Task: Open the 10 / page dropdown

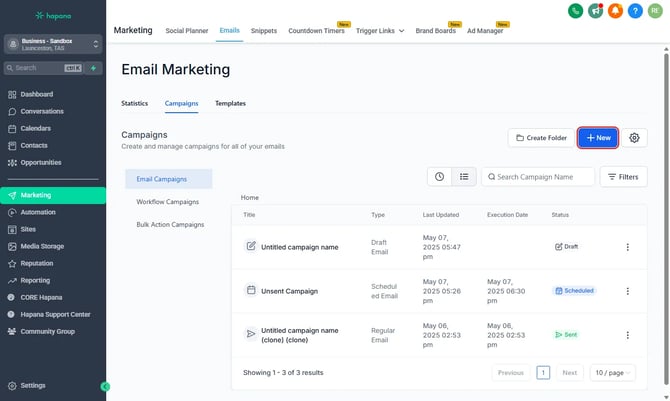Action: click(x=612, y=372)
